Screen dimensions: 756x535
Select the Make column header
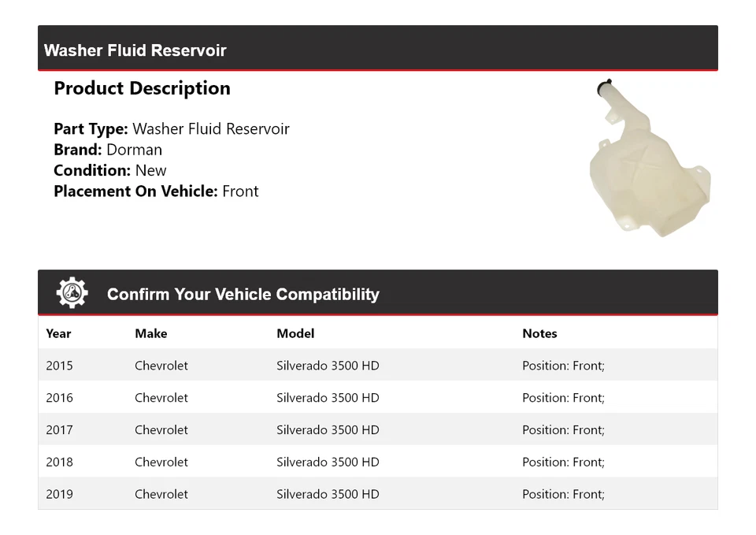point(151,333)
